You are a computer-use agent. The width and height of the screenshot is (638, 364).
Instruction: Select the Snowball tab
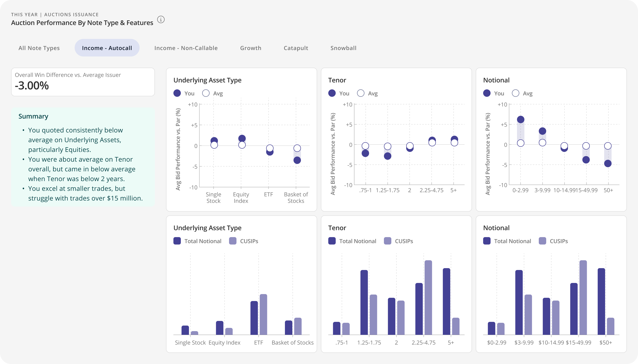coord(343,48)
